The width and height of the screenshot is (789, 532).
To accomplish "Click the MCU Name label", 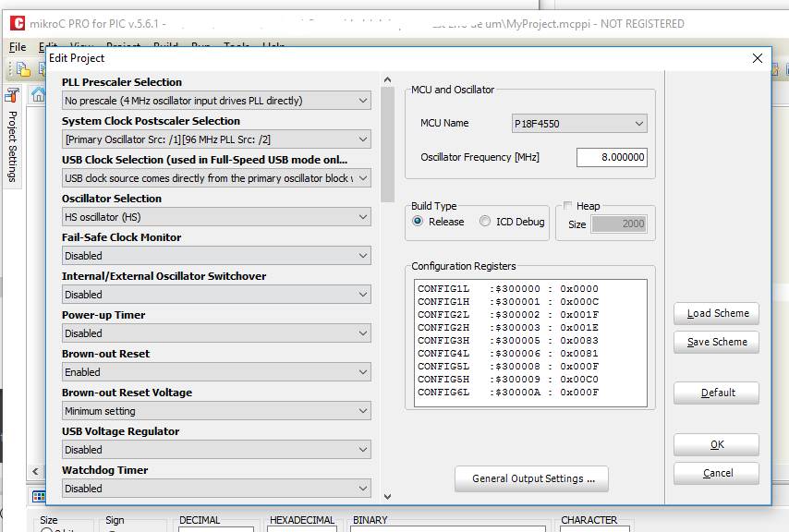I will click(x=444, y=123).
